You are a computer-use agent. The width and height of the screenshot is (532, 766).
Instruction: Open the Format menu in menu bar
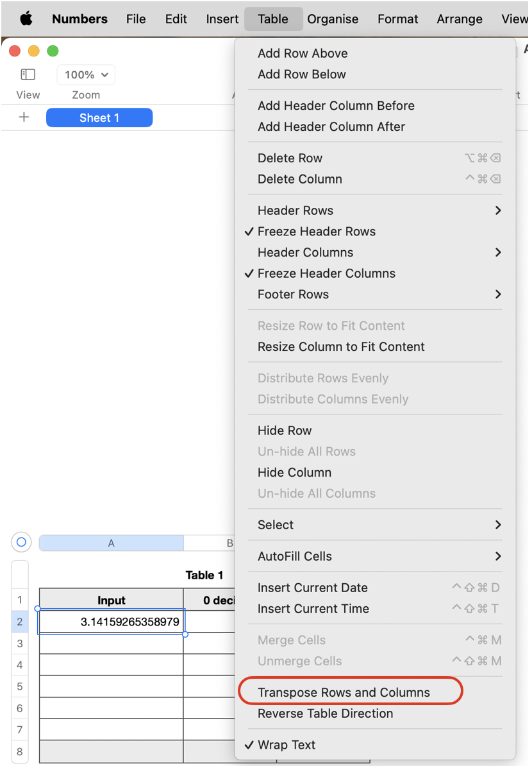[x=397, y=19]
